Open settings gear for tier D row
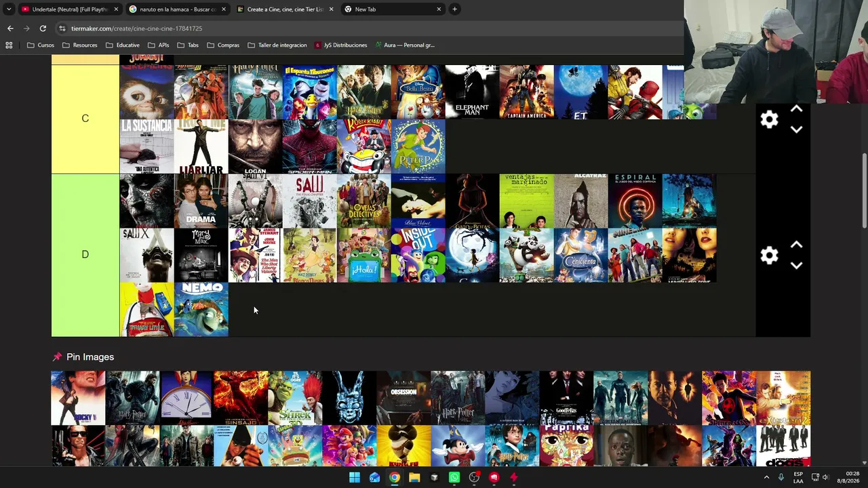 click(769, 256)
